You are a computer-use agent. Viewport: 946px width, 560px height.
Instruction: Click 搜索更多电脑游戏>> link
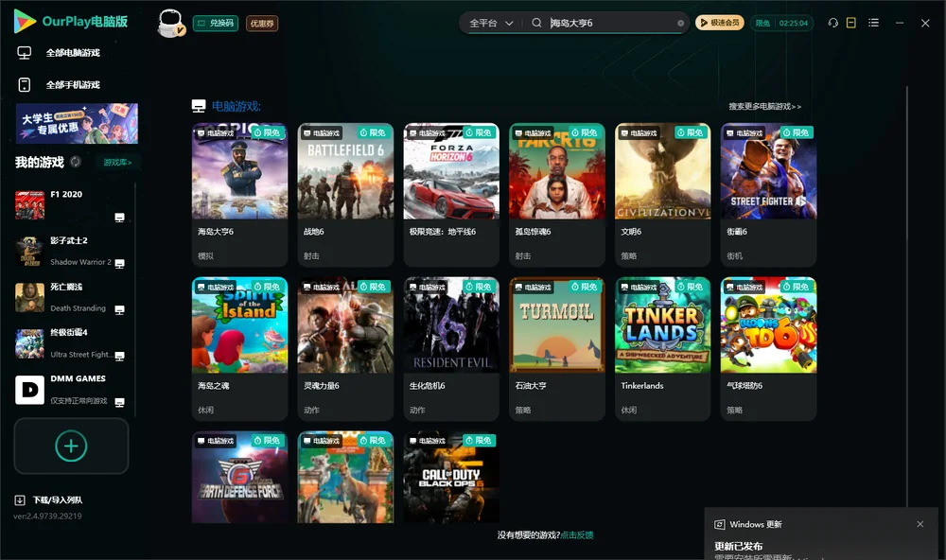(x=764, y=106)
